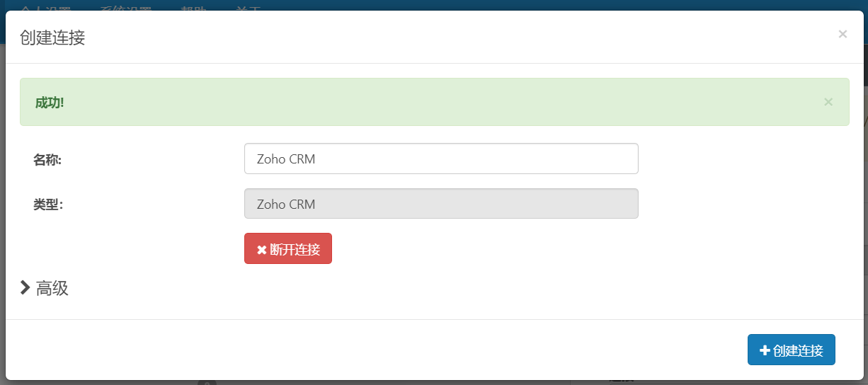Image resolution: width=868 pixels, height=385 pixels.
Task: Click the 名称: label
Action: click(47, 160)
